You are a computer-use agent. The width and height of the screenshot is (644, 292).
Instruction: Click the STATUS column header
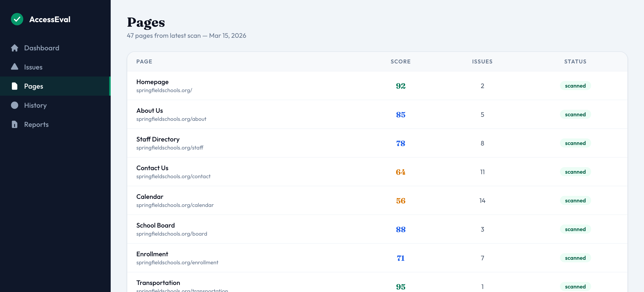(x=575, y=61)
